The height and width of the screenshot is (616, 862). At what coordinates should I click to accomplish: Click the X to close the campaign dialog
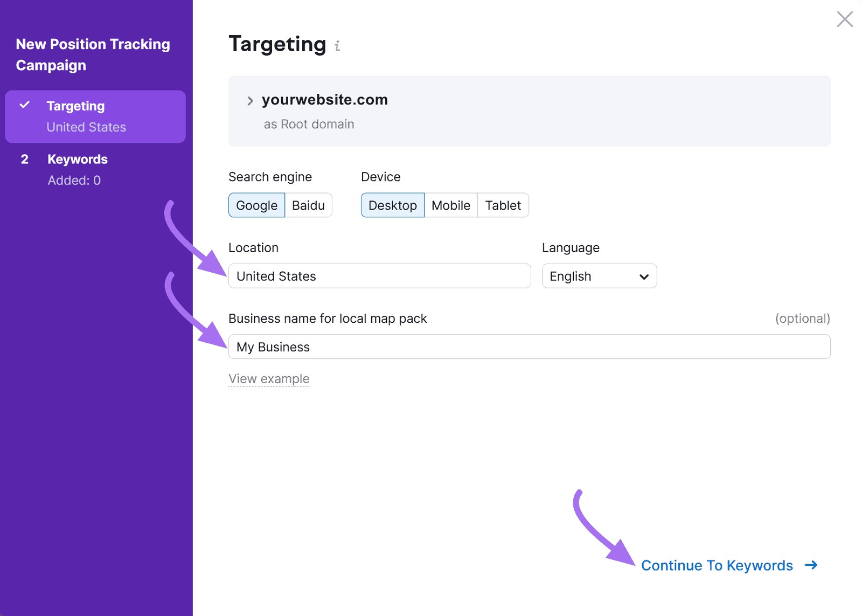[844, 19]
